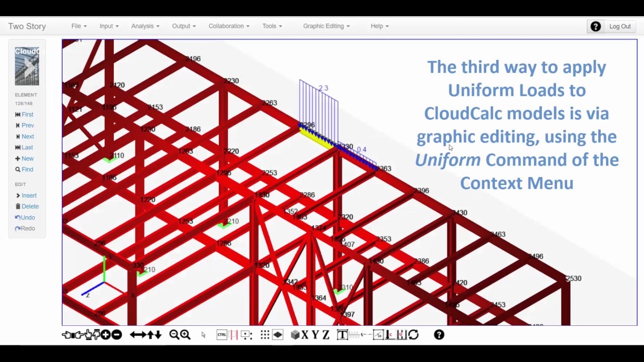Open the Input menu
This screenshot has width=644, height=362.
coord(109,26)
